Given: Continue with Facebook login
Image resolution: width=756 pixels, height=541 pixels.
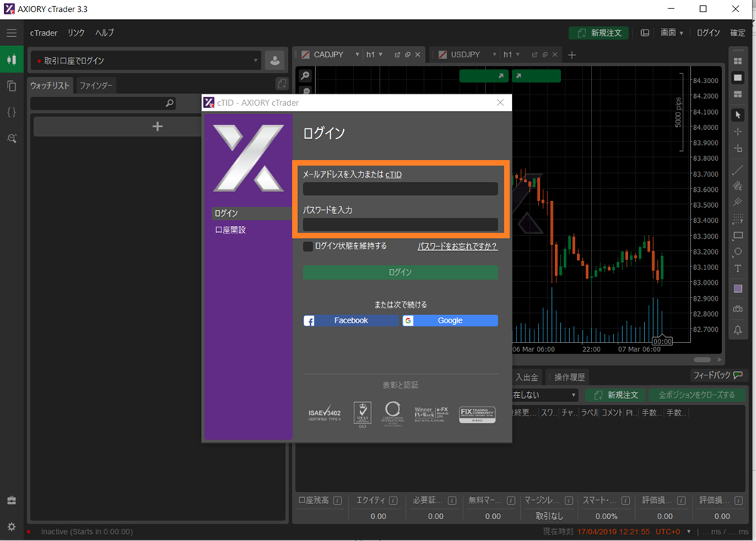Looking at the screenshot, I should tap(351, 321).
